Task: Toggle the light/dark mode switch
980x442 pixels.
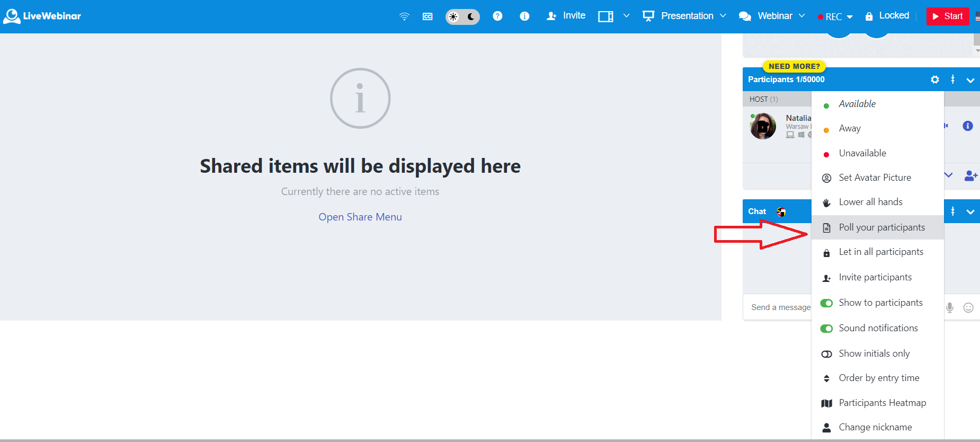Action: pyautogui.click(x=462, y=16)
